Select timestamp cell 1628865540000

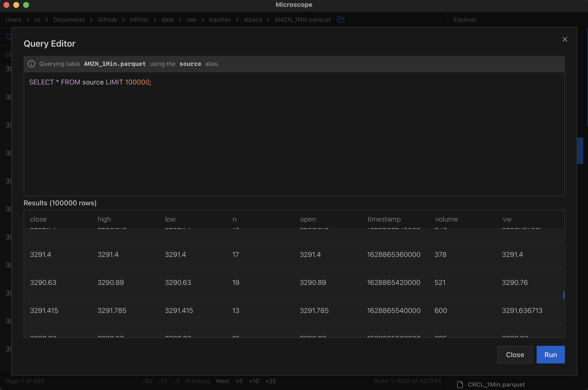coord(394,310)
